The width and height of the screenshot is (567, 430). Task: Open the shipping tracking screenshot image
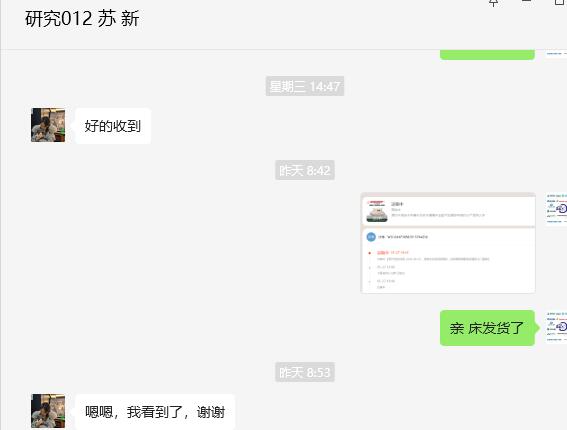click(x=448, y=243)
